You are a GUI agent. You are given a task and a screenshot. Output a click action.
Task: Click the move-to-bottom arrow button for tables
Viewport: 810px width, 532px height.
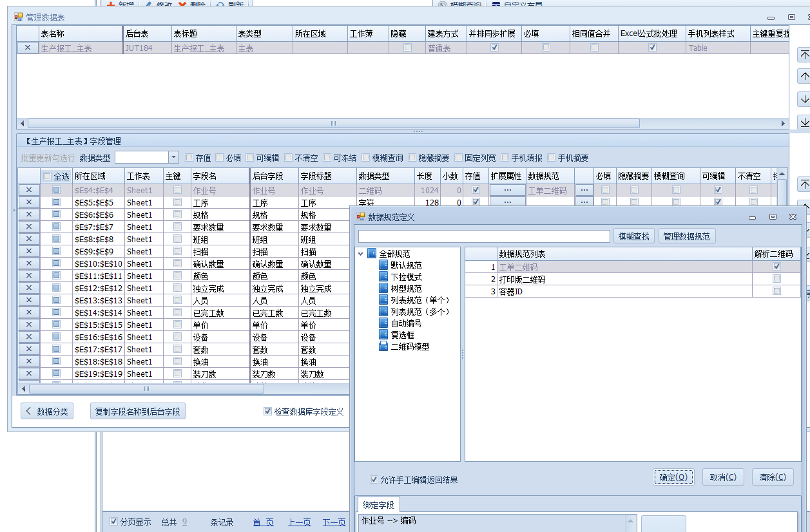[804, 121]
